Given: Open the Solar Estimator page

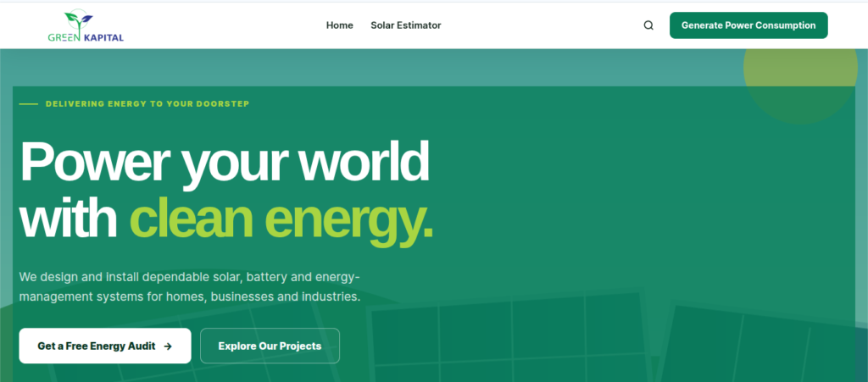Looking at the screenshot, I should click(406, 25).
